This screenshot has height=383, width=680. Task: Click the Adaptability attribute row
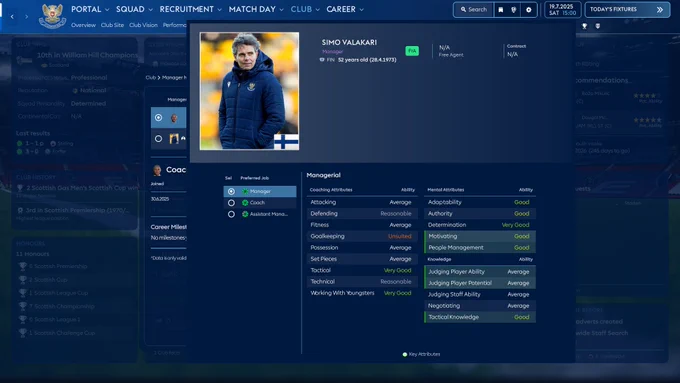click(x=479, y=203)
